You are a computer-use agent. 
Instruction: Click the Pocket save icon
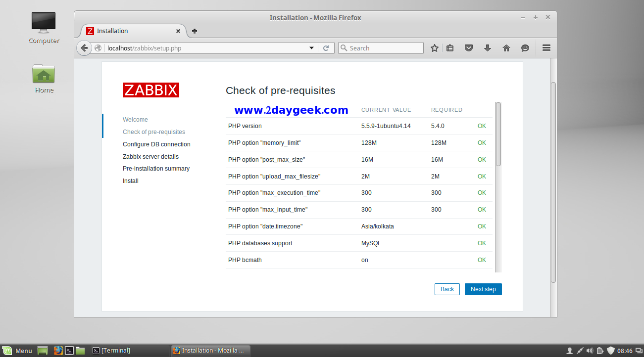469,48
